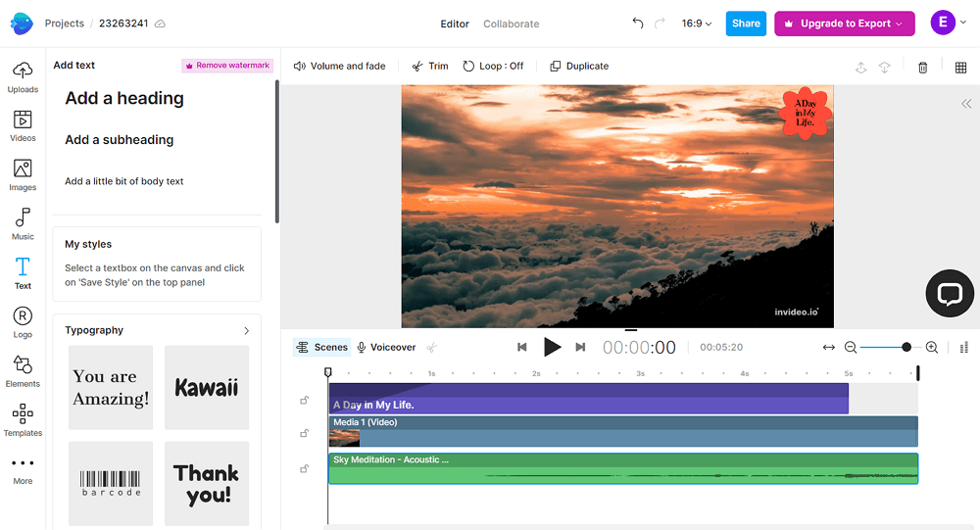The height and width of the screenshot is (530, 980).
Task: Toggle lock on A Day in My Life track
Action: [x=305, y=400]
